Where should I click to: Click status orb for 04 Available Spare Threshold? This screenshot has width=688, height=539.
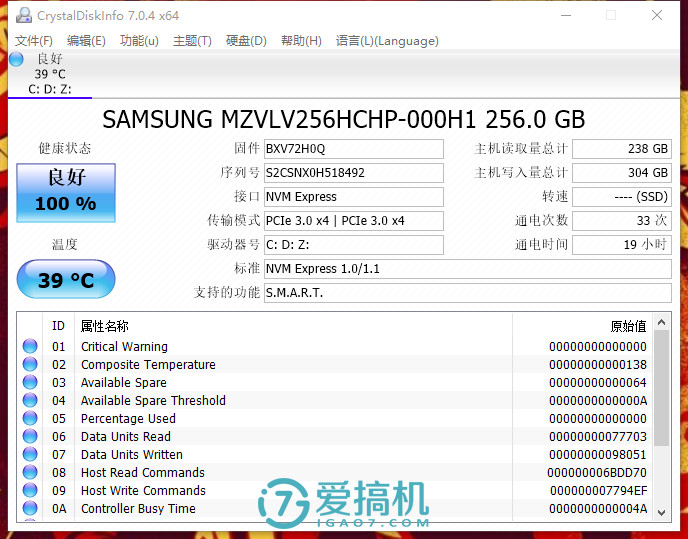30,400
